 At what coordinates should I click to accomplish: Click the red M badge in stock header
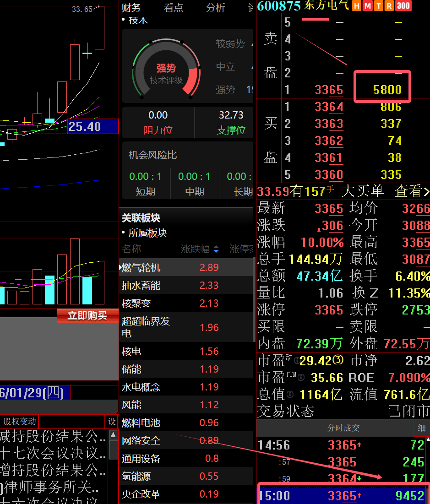coord(368,6)
